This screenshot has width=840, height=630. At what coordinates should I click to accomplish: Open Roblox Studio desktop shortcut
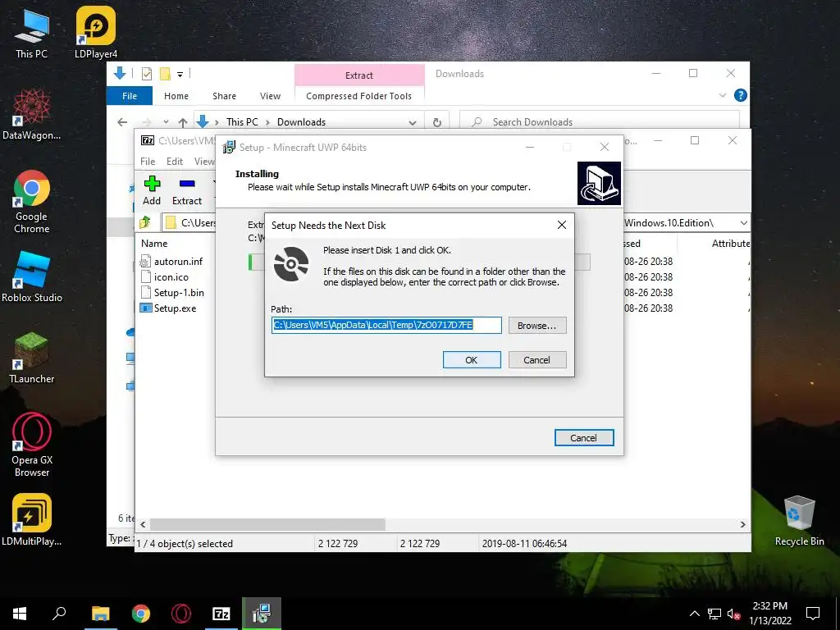tap(32, 277)
